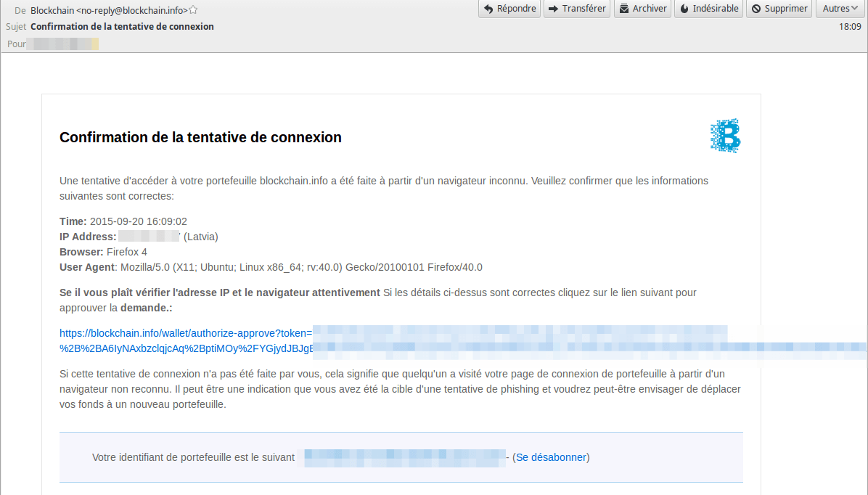
Task: Open the blockchain.info authorize-approve link
Action: coord(186,333)
